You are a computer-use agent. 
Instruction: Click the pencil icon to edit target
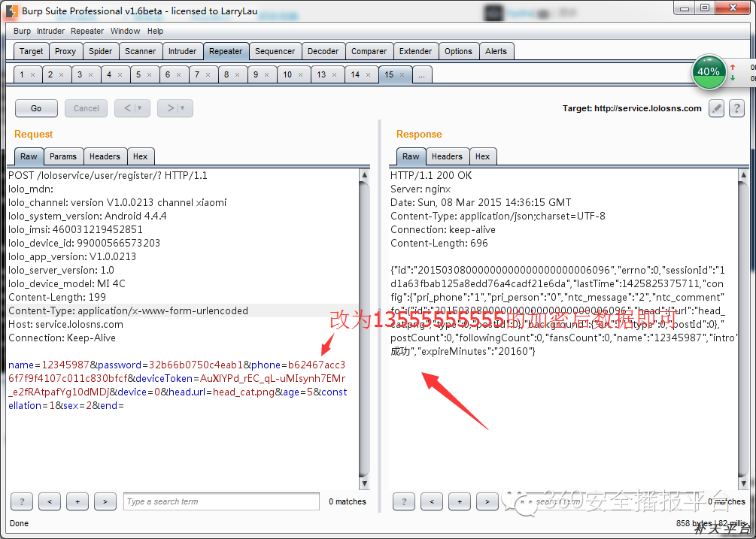point(716,109)
